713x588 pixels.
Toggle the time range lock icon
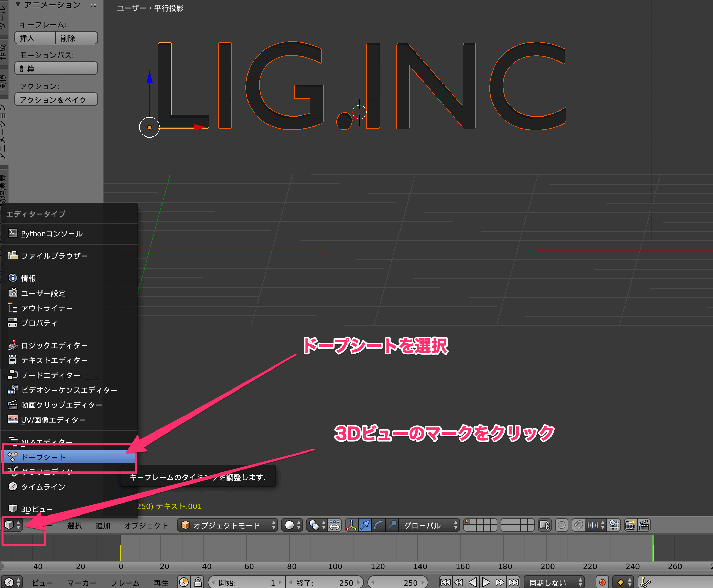click(x=198, y=582)
